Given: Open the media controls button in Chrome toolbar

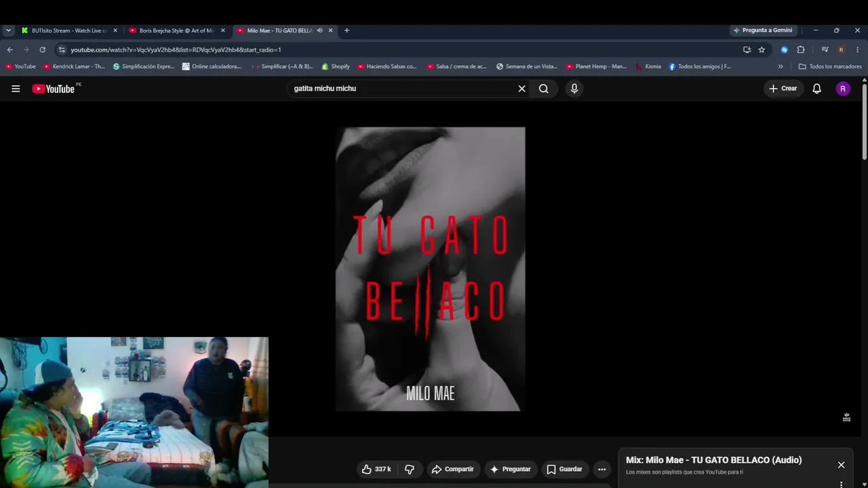Looking at the screenshot, I should click(825, 49).
